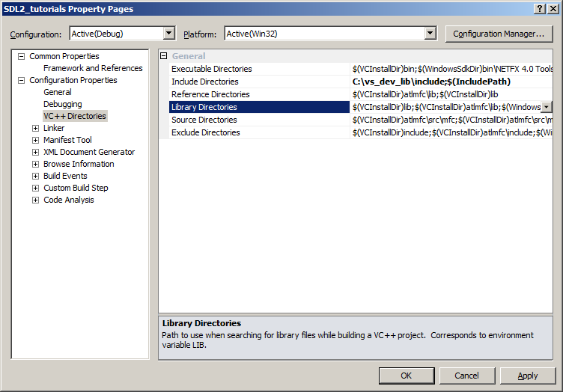Screen dimensions: 563x392
Task: Expand the Browse Information node
Action: [35, 165]
